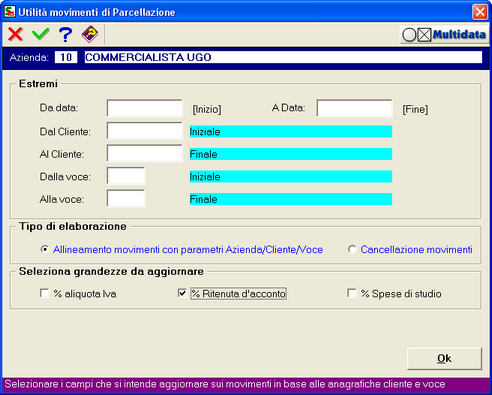Click the Azienda code field showing 10

click(x=66, y=57)
